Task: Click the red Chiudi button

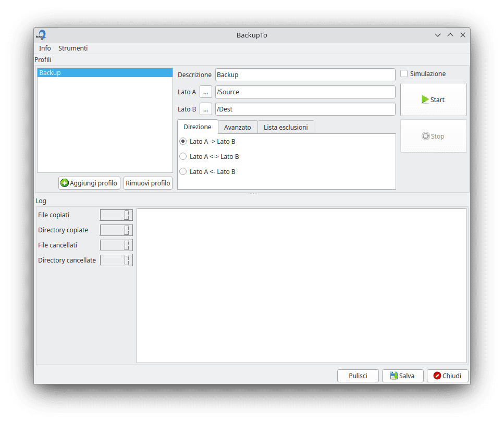Action: coord(447,376)
